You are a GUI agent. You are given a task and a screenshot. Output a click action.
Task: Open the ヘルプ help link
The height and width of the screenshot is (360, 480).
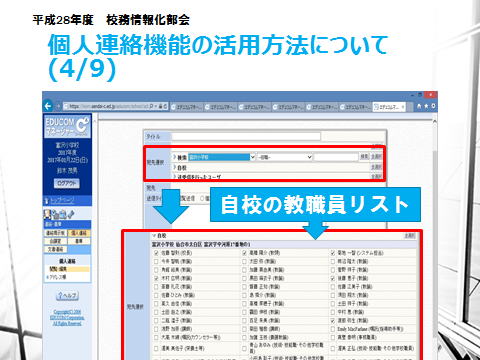67,296
